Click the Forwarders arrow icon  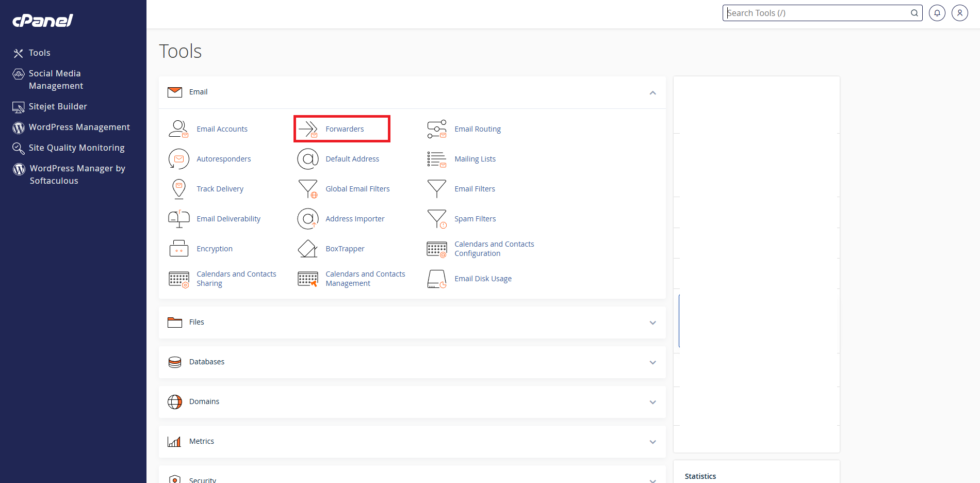[308, 129]
